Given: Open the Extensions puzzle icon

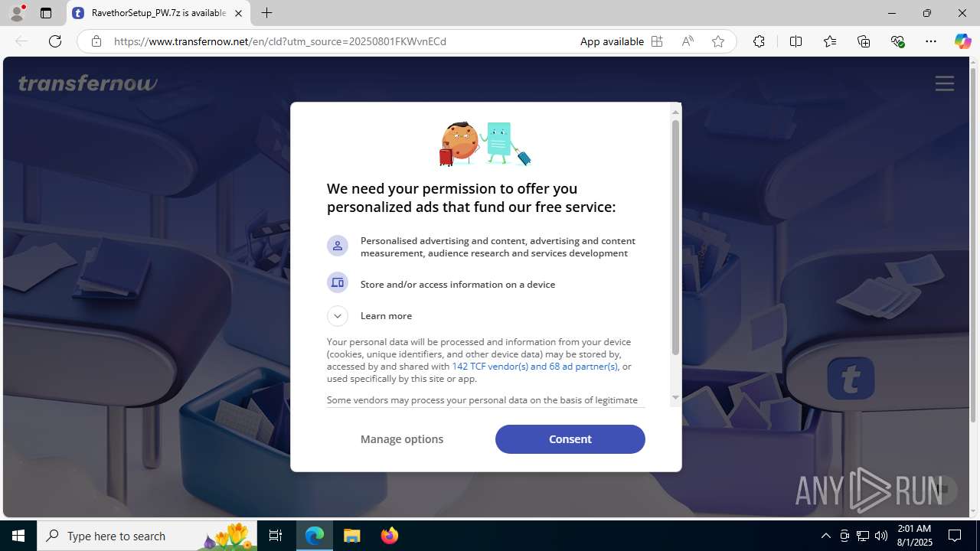Looking at the screenshot, I should click(x=759, y=41).
